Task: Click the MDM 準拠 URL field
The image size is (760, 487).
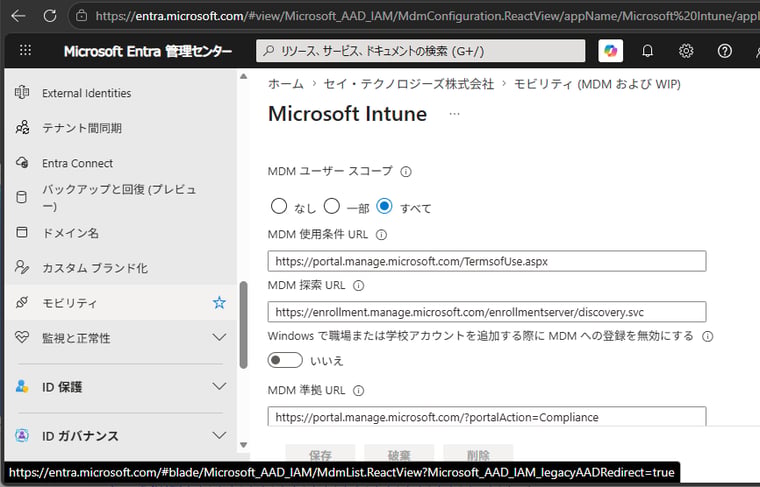Action: pos(487,416)
